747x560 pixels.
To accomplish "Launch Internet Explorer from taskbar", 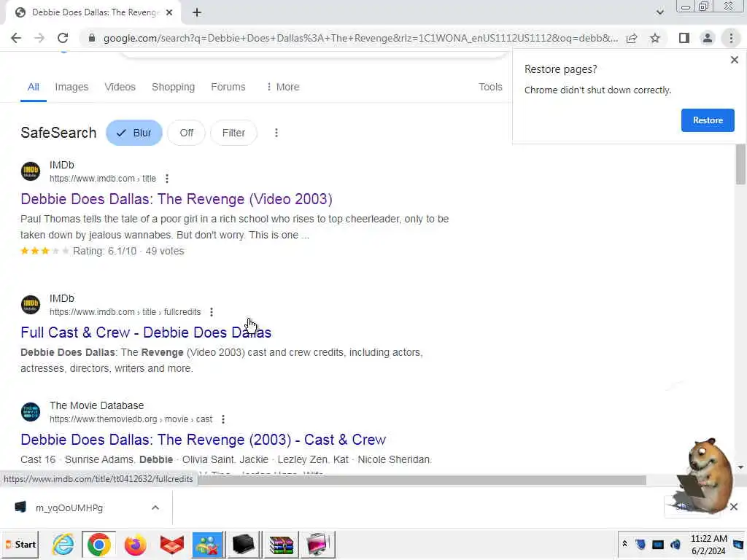I will pos(63,544).
